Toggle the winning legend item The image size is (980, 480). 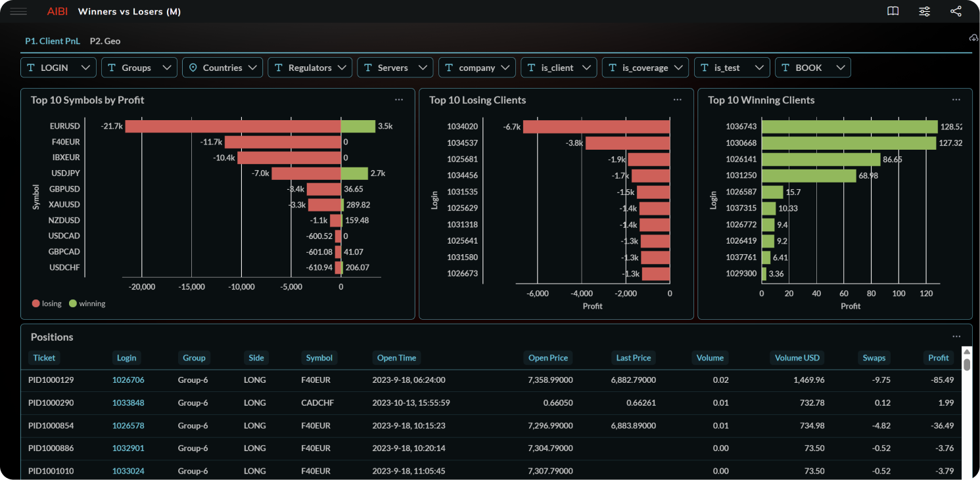point(87,303)
